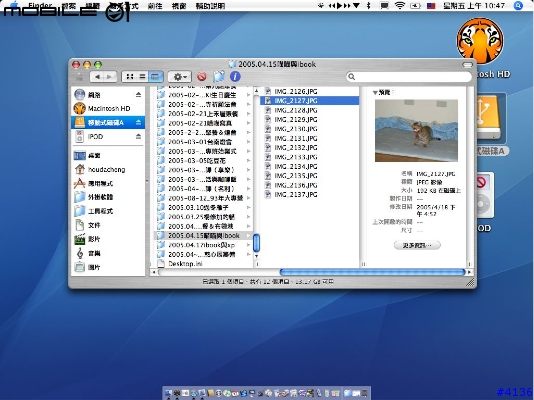This screenshot has width=534, height=400.
Task: Click the battery status menu bar icon
Action: (415, 5)
